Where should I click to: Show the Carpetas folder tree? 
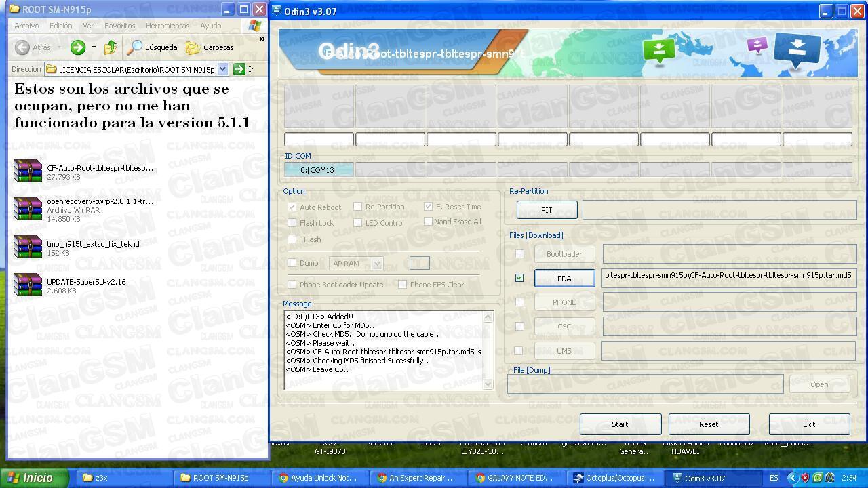(210, 47)
